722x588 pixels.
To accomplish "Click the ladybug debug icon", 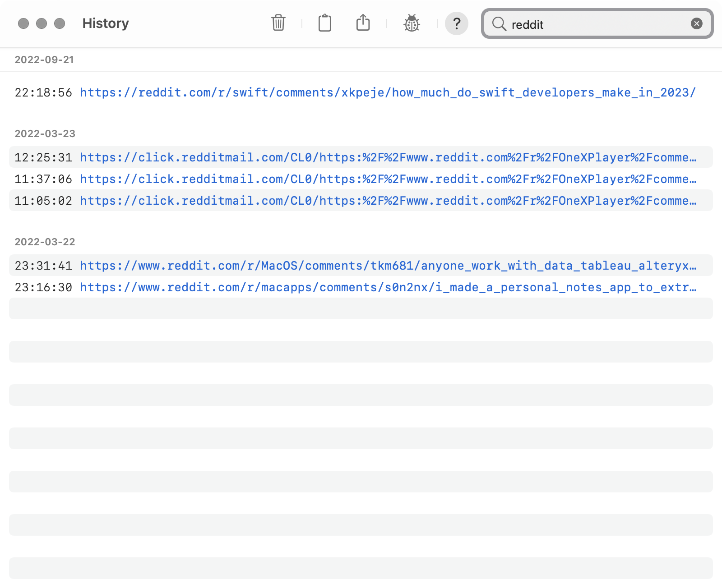I will pos(412,23).
